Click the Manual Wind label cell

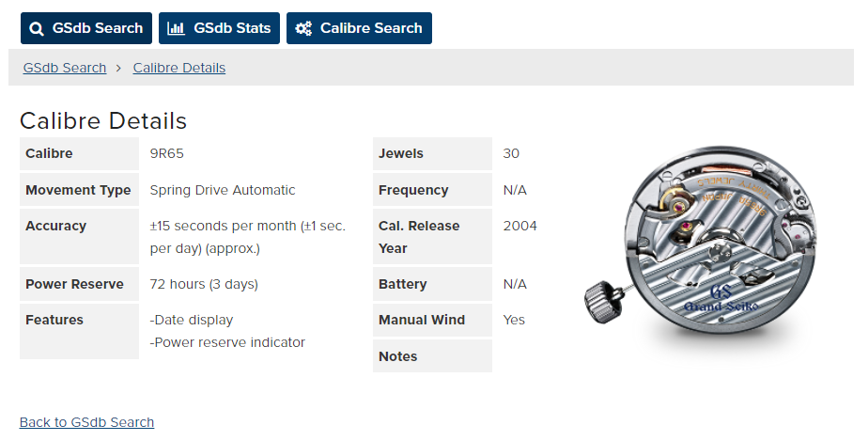click(432, 321)
